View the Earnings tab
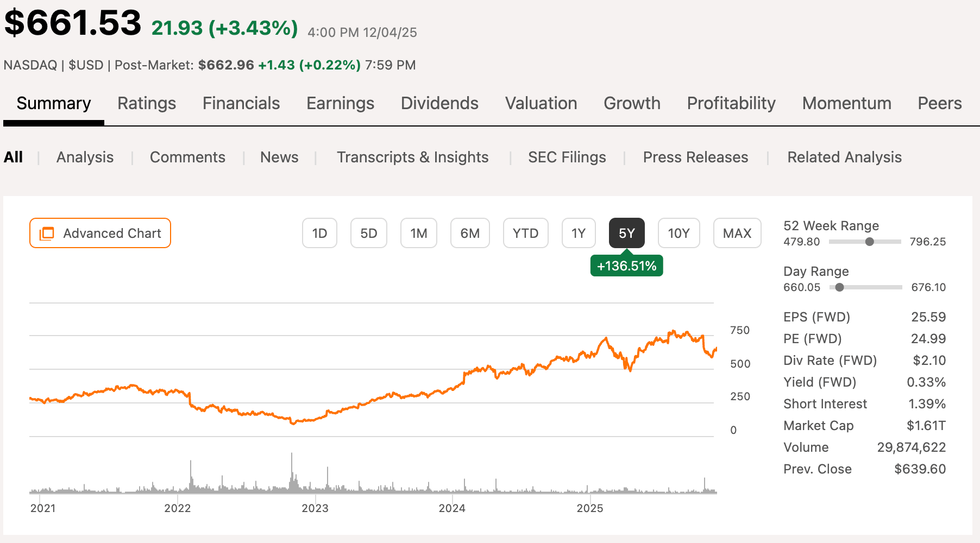The width and height of the screenshot is (980, 543). pos(340,103)
